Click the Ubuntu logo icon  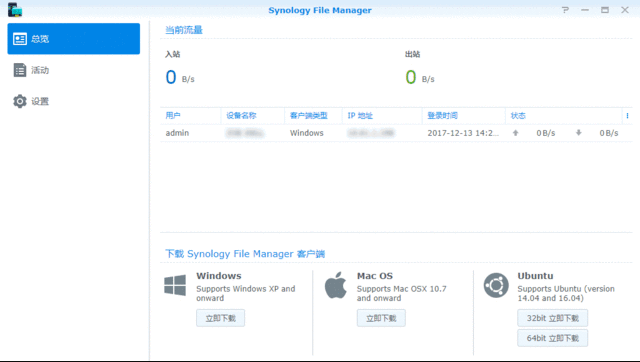pyautogui.click(x=496, y=285)
